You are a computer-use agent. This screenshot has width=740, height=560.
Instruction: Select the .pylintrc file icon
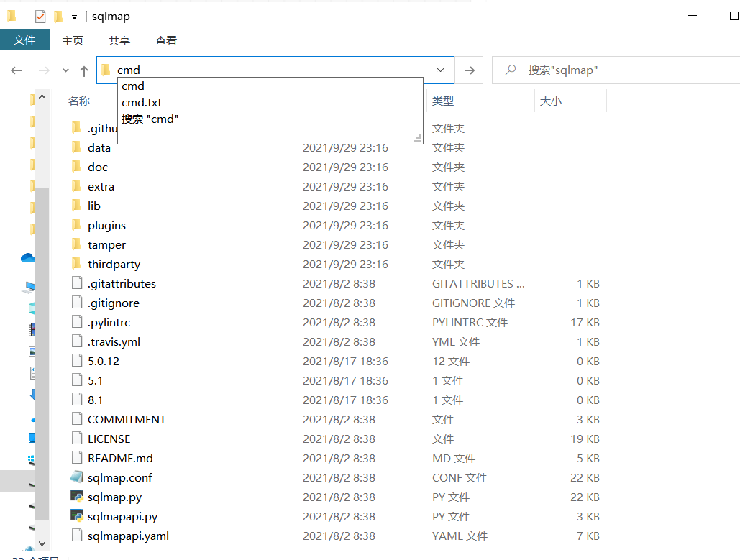pyautogui.click(x=77, y=321)
